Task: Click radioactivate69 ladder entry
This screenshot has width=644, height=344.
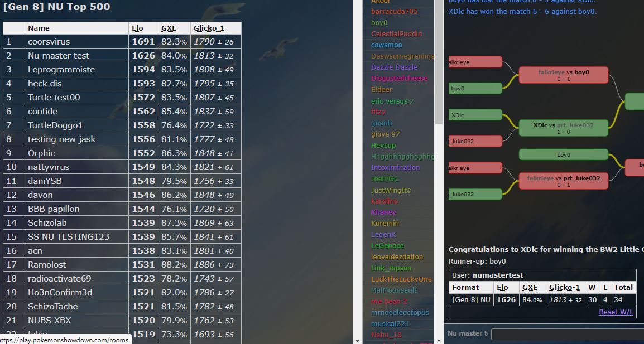Action: 60,279
